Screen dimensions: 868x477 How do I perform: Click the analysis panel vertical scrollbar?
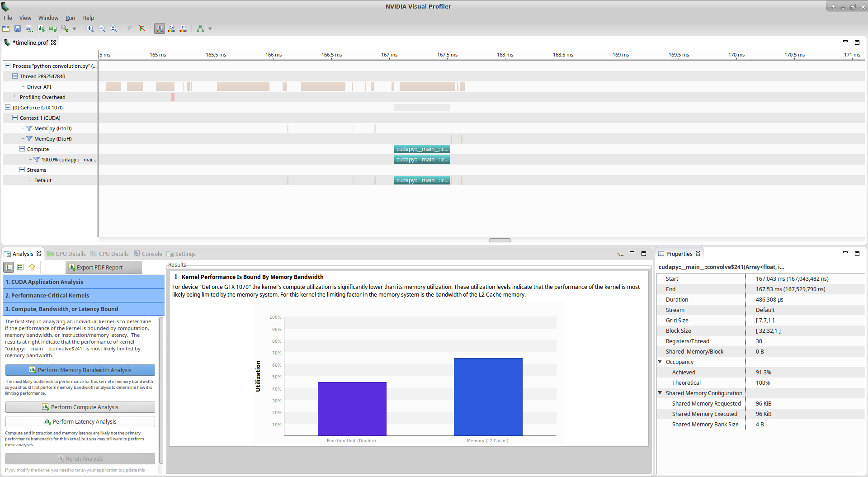[x=161, y=390]
